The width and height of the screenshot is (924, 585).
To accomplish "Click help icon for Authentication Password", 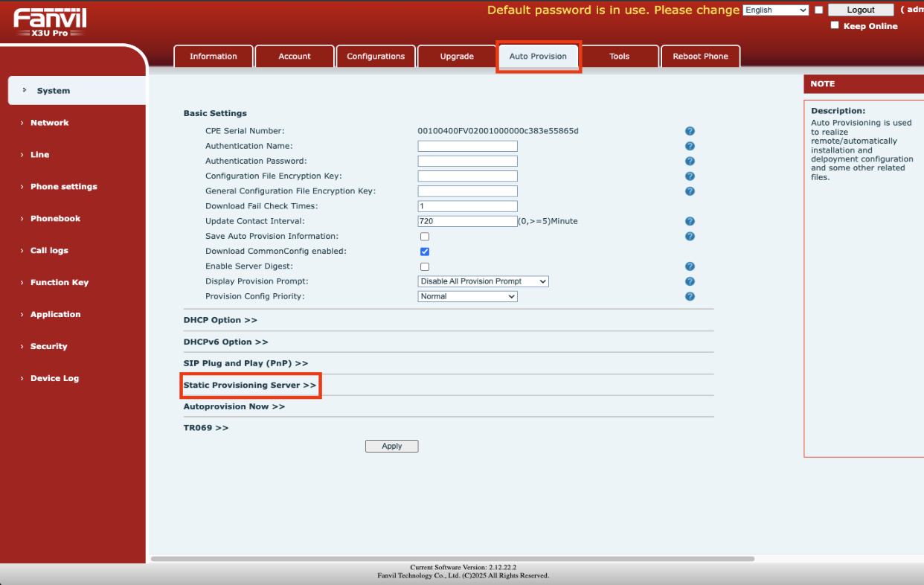I will (690, 162).
